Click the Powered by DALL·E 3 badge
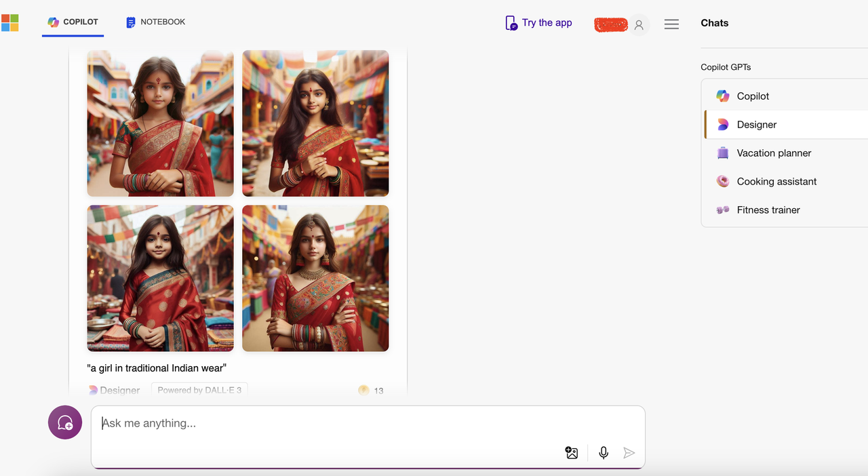Viewport: 868px width, 476px height. coord(199,390)
